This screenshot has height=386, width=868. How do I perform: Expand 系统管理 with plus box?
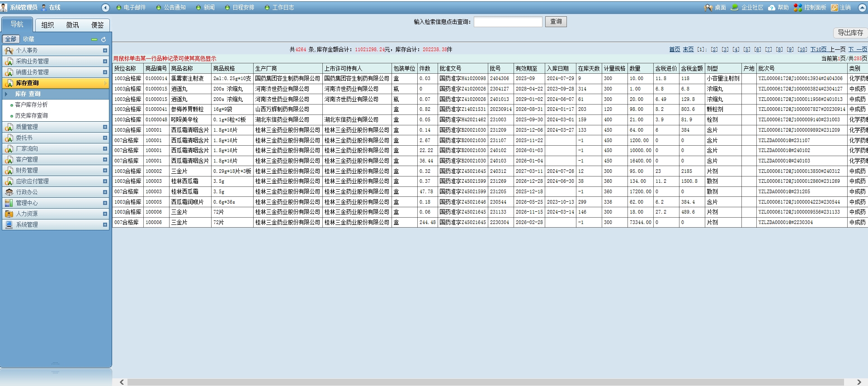(105, 224)
